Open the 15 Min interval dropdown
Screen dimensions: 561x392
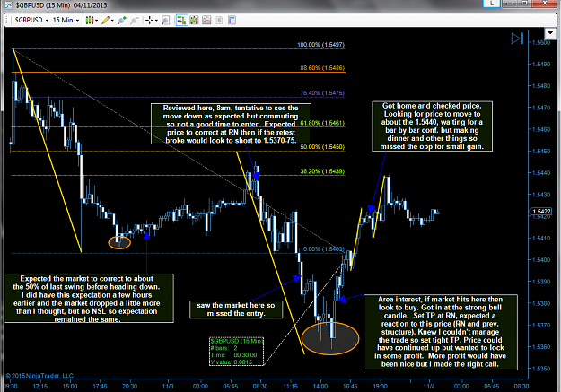pyautogui.click(x=66, y=20)
